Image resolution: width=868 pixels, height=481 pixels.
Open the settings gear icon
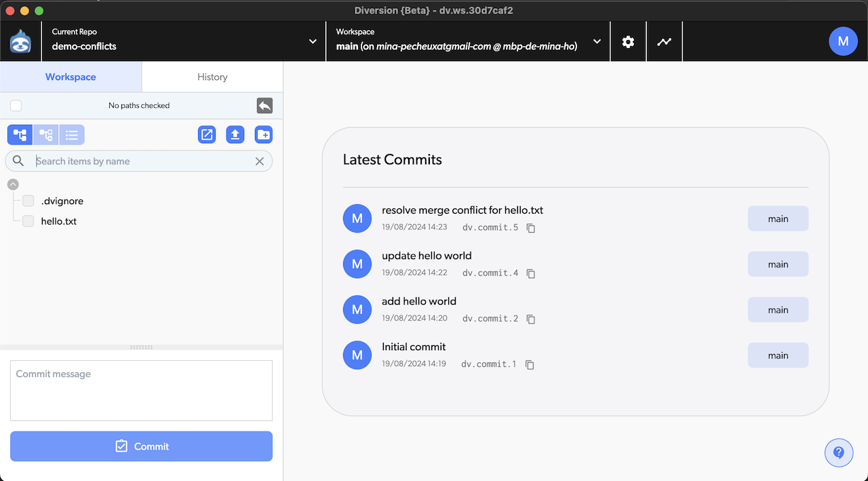click(x=628, y=41)
